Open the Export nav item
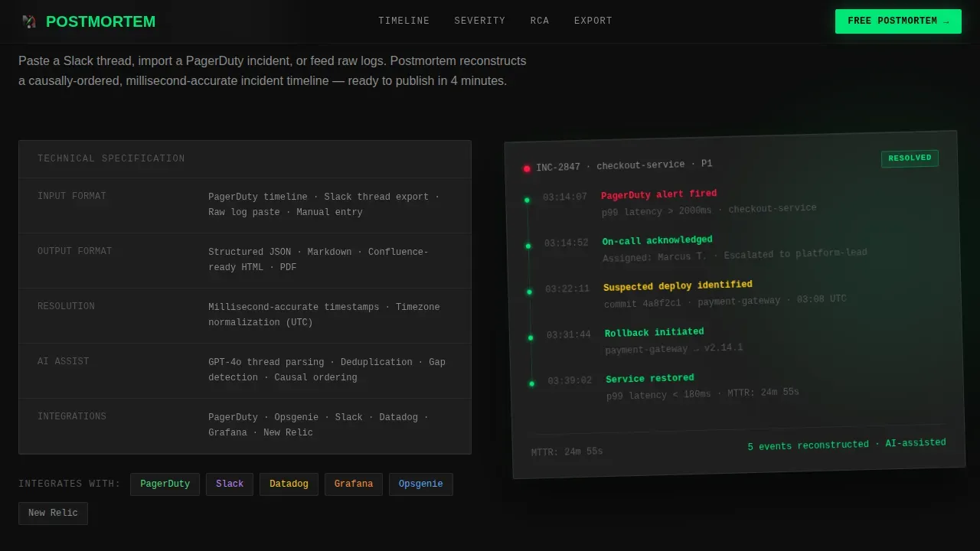The height and width of the screenshot is (551, 980). (x=593, y=21)
